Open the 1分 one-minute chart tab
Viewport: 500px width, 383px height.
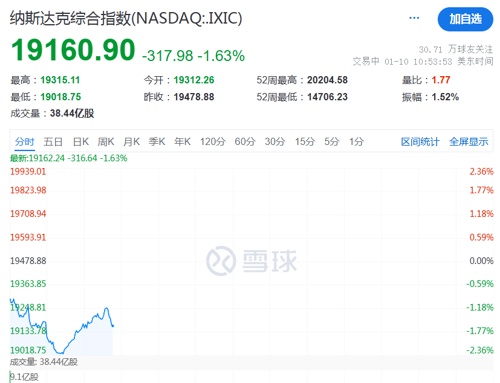click(x=356, y=142)
